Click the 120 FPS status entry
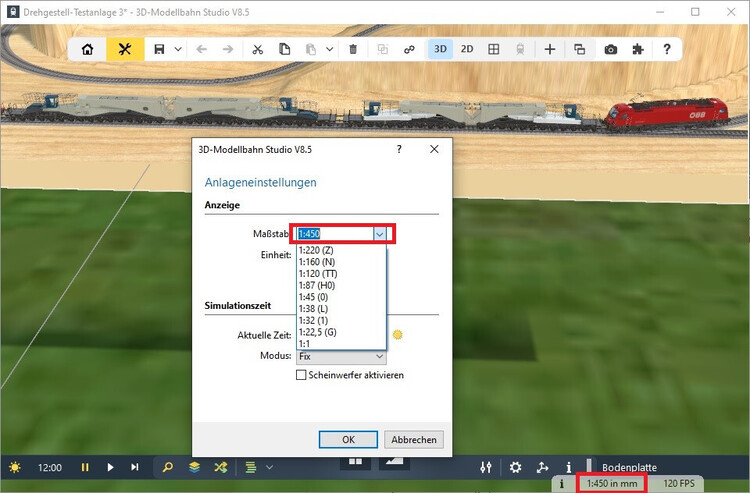The image size is (750, 493). click(679, 483)
